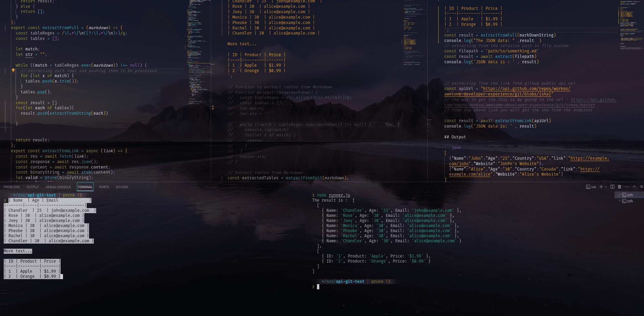Close the terminal panel with the X
Image resolution: width=644 pixels, height=316 pixels.
[641, 187]
